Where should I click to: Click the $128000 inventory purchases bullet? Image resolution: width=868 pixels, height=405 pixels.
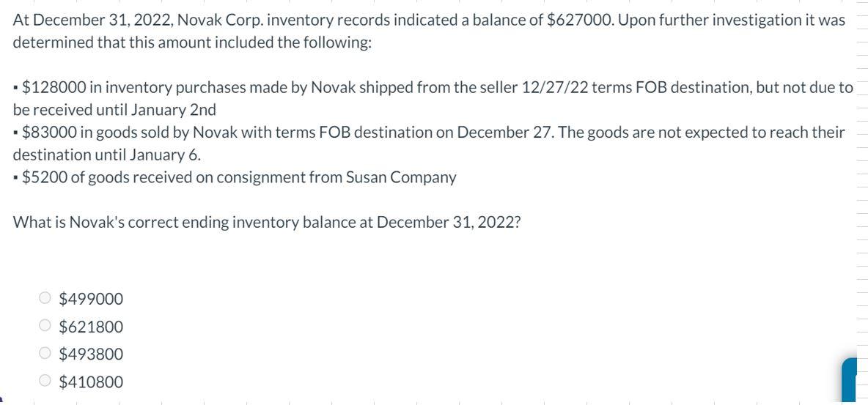(433, 89)
